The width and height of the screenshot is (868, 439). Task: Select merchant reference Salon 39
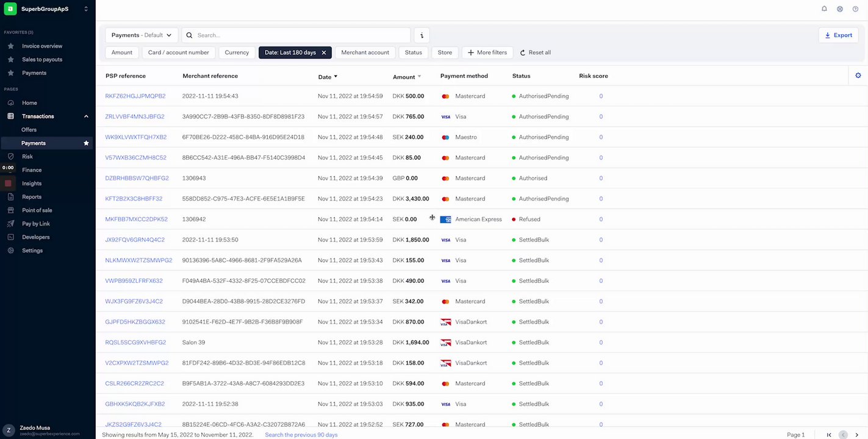click(194, 343)
